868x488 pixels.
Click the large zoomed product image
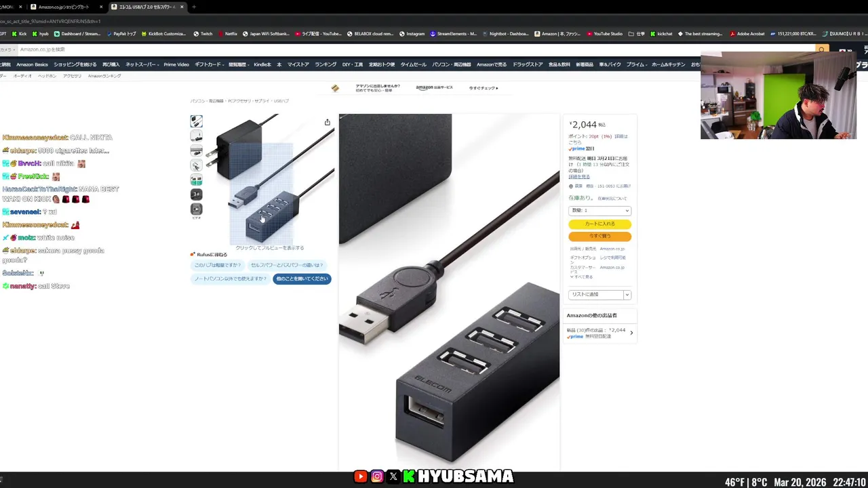[449, 291]
